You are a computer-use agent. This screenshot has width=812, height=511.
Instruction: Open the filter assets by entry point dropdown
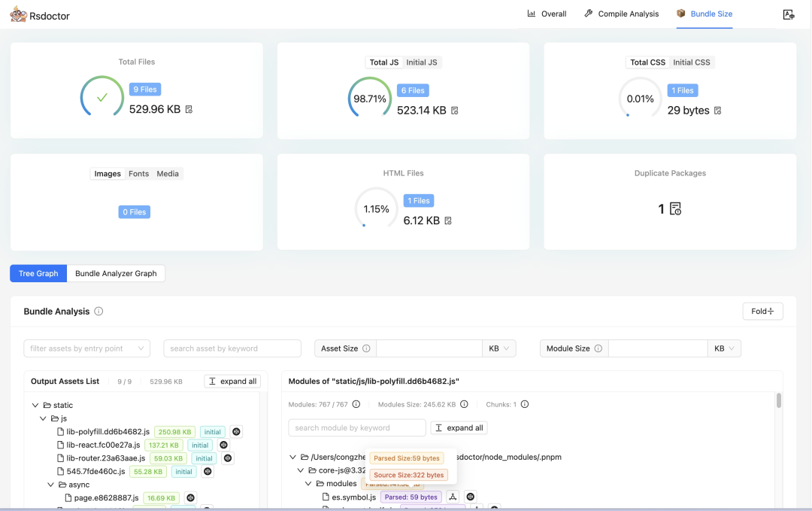click(87, 348)
